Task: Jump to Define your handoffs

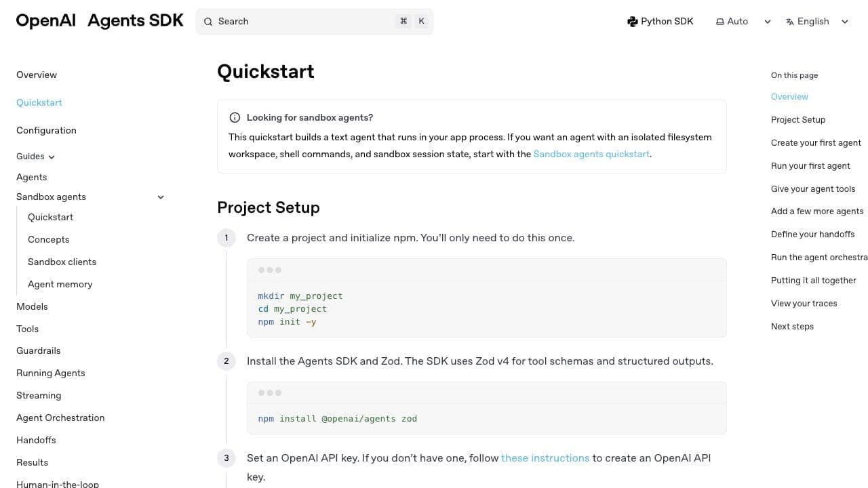Action: (x=812, y=235)
